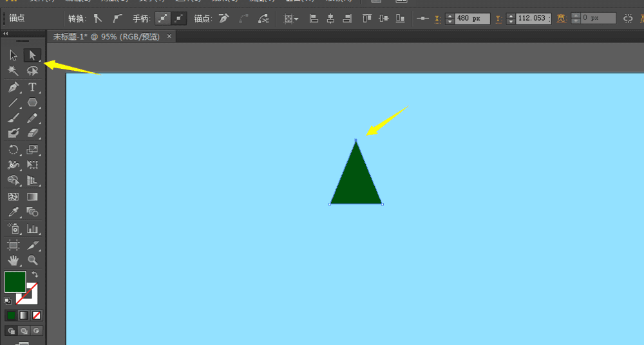Select the Width/Warp tool
Screen dimensions: 644x345
(x=13, y=165)
